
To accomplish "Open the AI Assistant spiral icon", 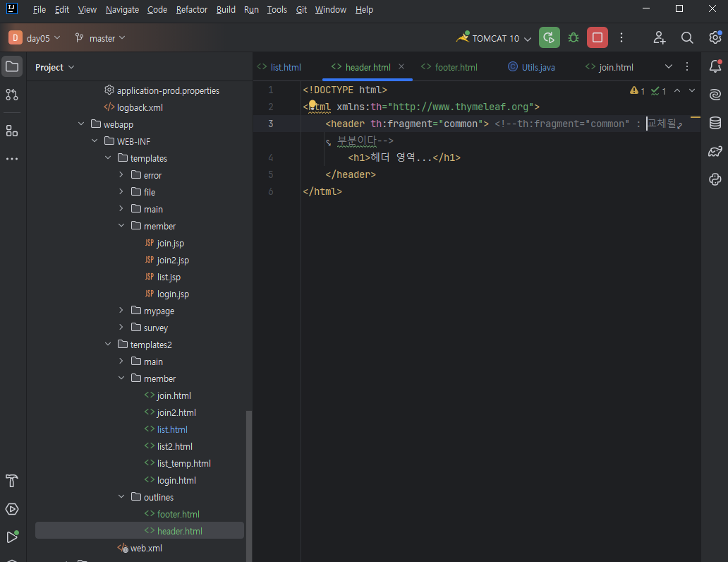I will pyautogui.click(x=715, y=95).
